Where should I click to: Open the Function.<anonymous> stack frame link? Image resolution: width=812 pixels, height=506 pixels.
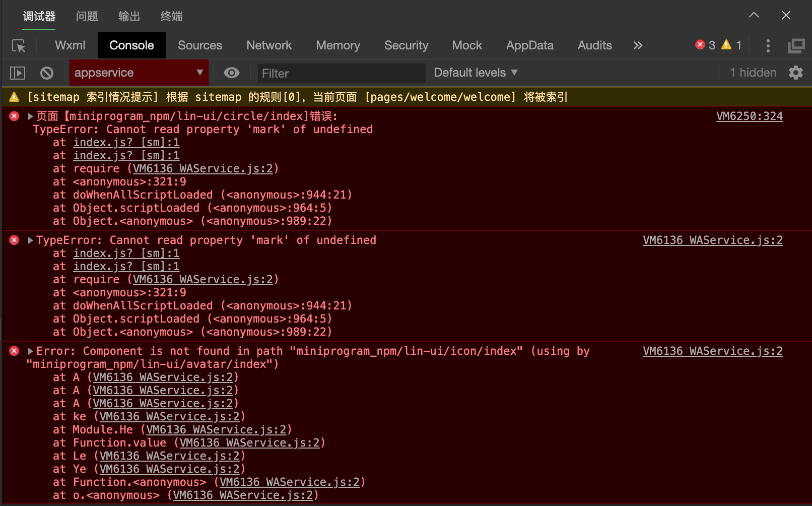(290, 482)
